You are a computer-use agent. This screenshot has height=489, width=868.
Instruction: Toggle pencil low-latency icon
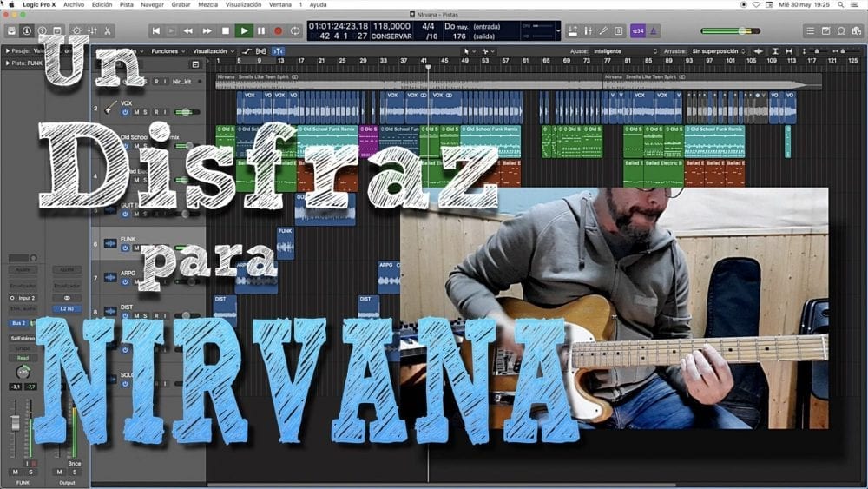tap(603, 31)
